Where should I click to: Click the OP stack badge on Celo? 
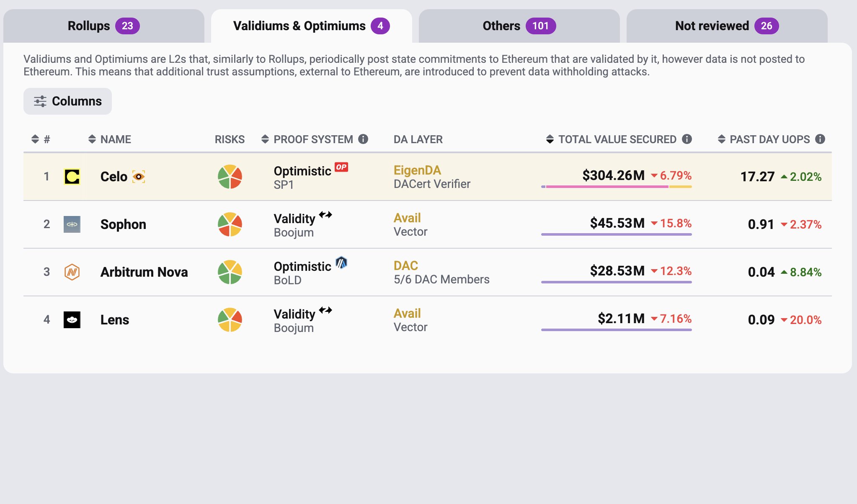[x=341, y=167]
